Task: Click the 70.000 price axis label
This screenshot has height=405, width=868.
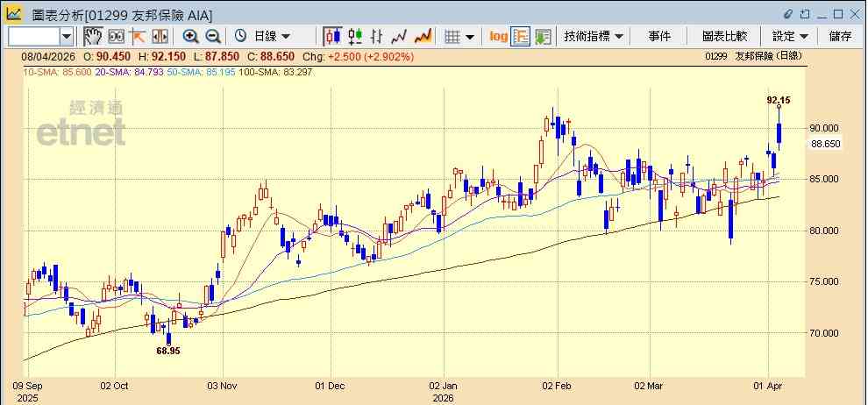Action: click(x=826, y=333)
